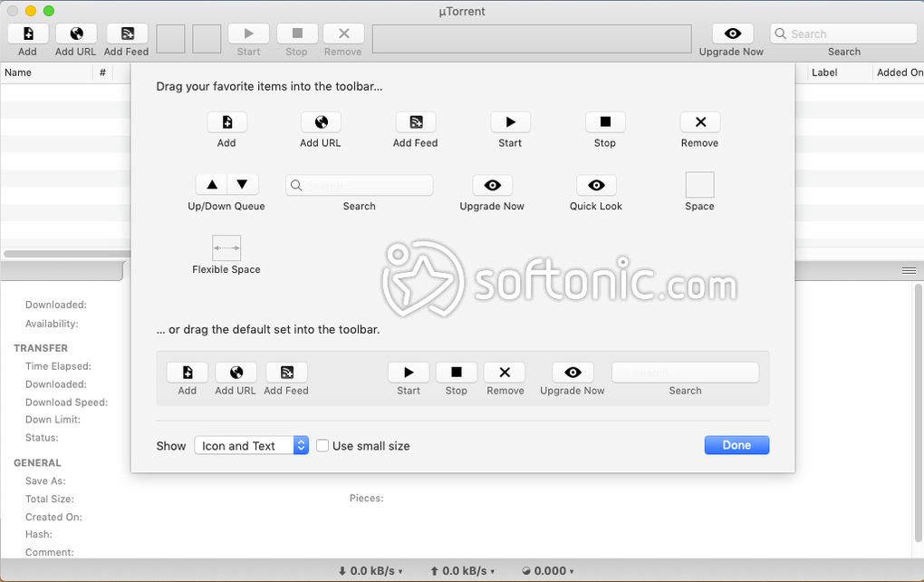
Task: Open the download speed limit menu
Action: point(371,571)
